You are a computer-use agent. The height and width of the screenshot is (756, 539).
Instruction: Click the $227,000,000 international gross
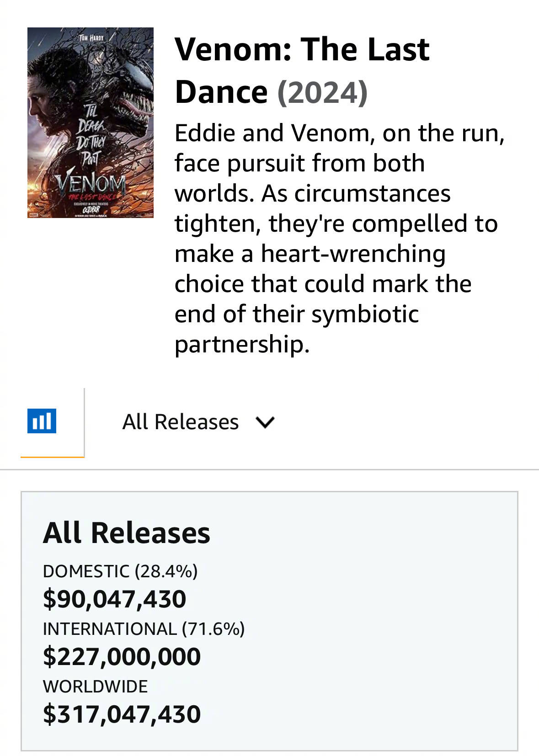122,656
